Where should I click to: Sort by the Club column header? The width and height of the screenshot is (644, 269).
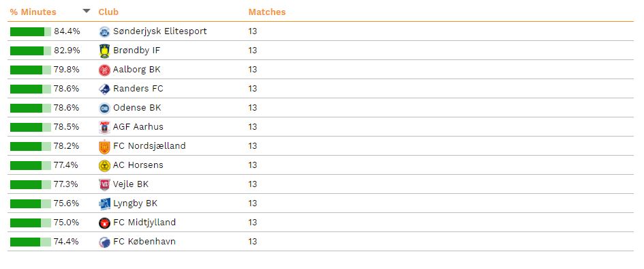(x=108, y=12)
